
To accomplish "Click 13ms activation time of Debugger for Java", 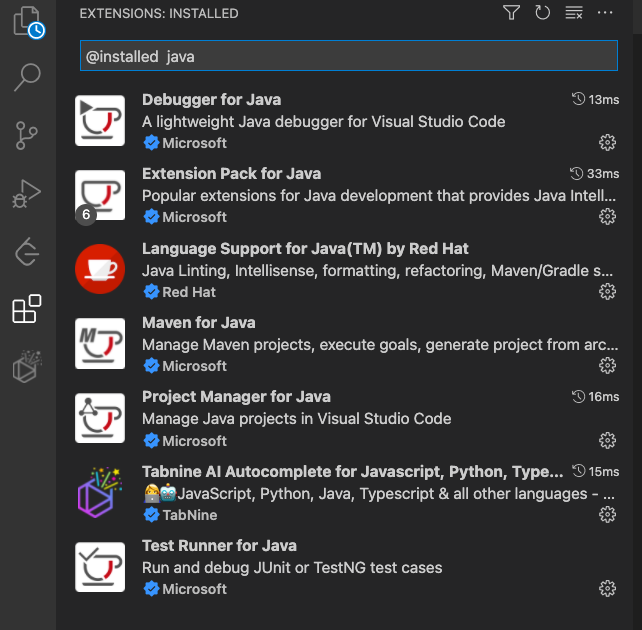I will (595, 99).
